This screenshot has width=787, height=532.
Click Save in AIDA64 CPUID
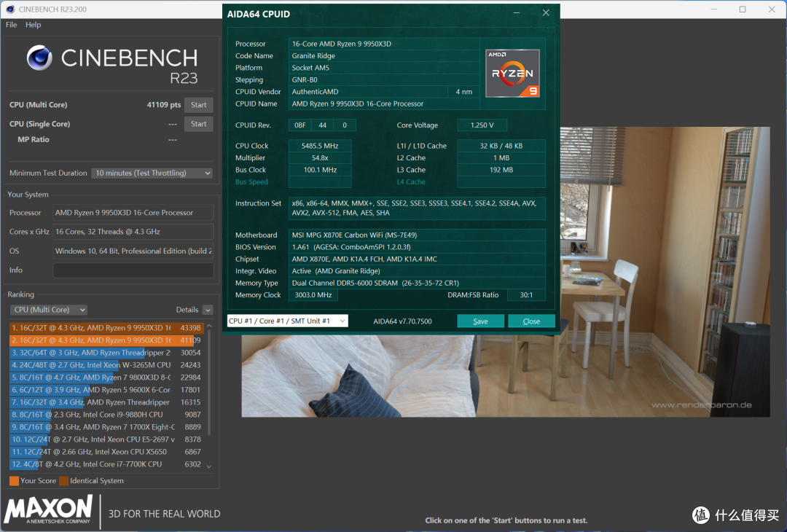480,321
